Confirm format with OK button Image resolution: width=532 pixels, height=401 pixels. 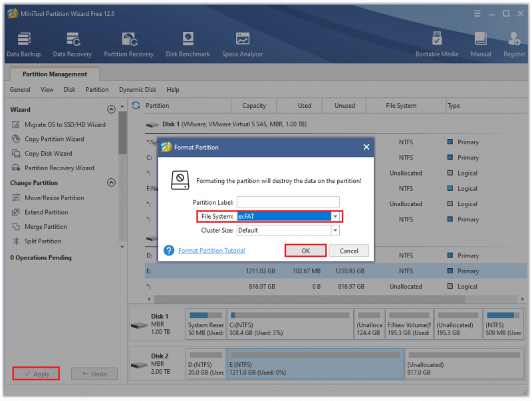point(305,251)
